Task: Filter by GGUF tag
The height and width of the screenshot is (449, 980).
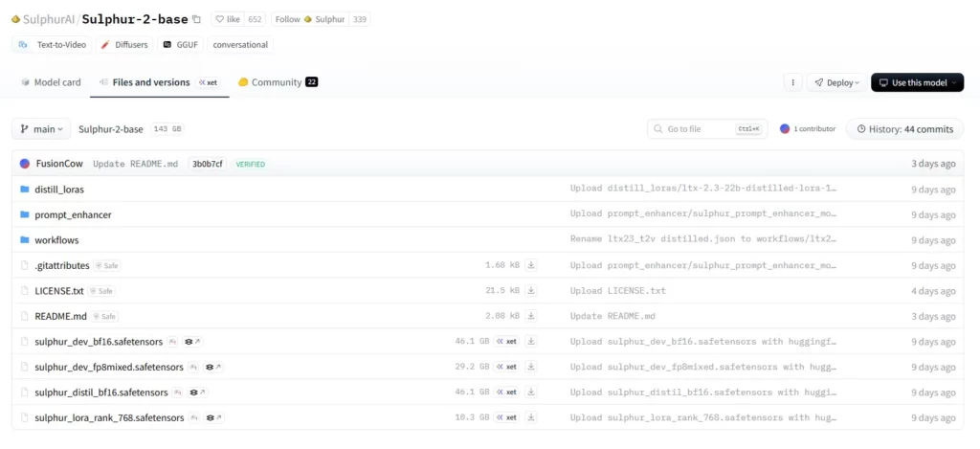Action: [180, 45]
